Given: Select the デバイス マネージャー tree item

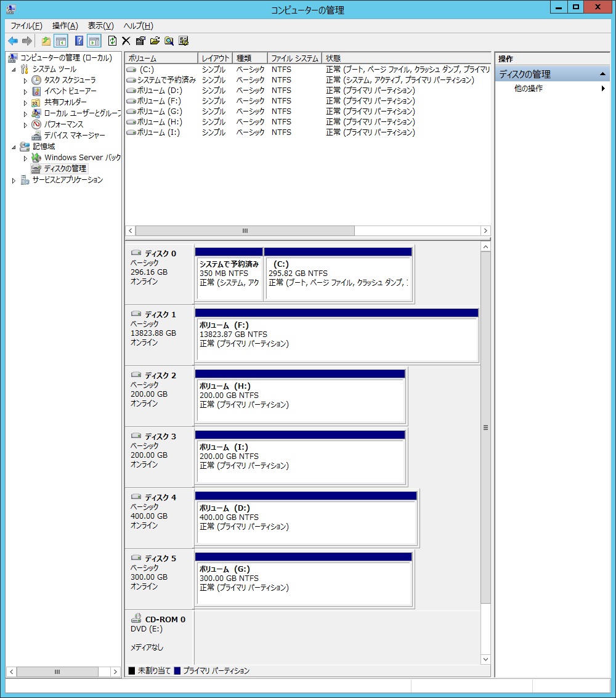Looking at the screenshot, I should 74,136.
